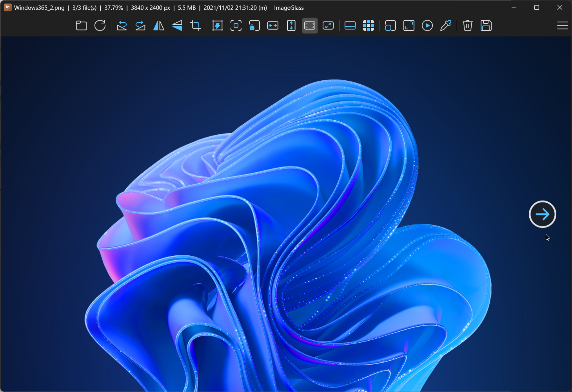This screenshot has width=572, height=392.
Task: Enable auto zoom mode
Action: click(x=218, y=26)
